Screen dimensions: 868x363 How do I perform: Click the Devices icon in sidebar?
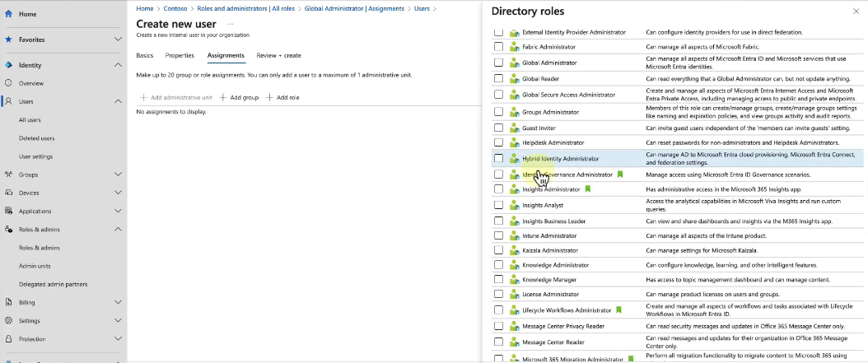[x=8, y=193]
